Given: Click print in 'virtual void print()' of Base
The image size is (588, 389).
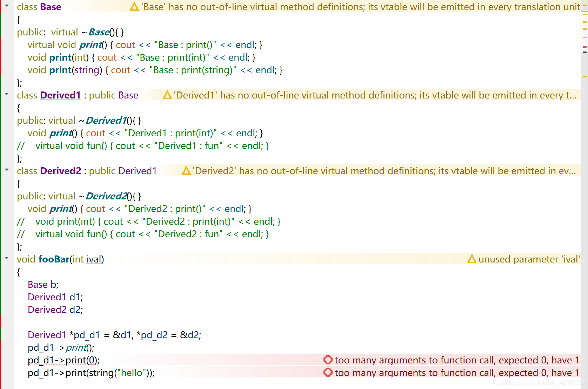Looking at the screenshot, I should [91, 45].
